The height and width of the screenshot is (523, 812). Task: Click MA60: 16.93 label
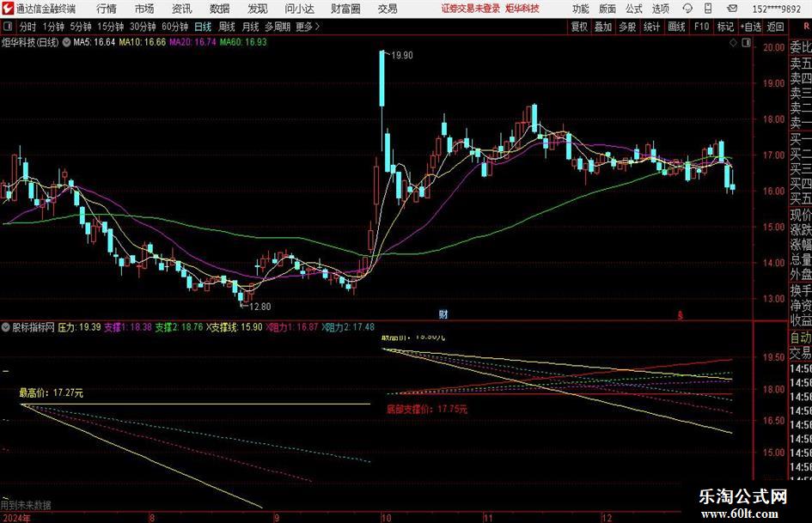coord(243,42)
